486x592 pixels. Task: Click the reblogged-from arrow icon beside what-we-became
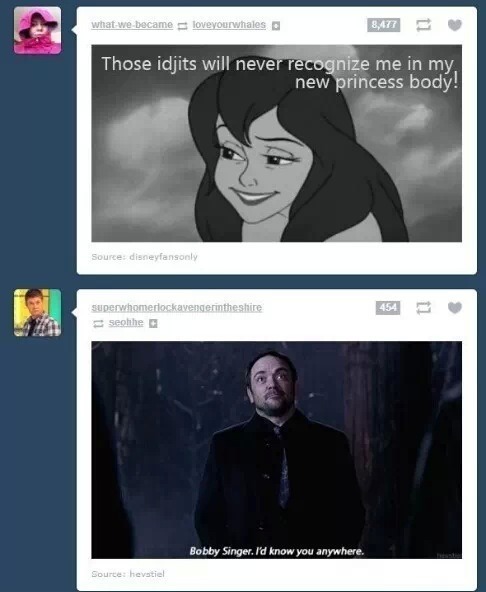(182, 26)
